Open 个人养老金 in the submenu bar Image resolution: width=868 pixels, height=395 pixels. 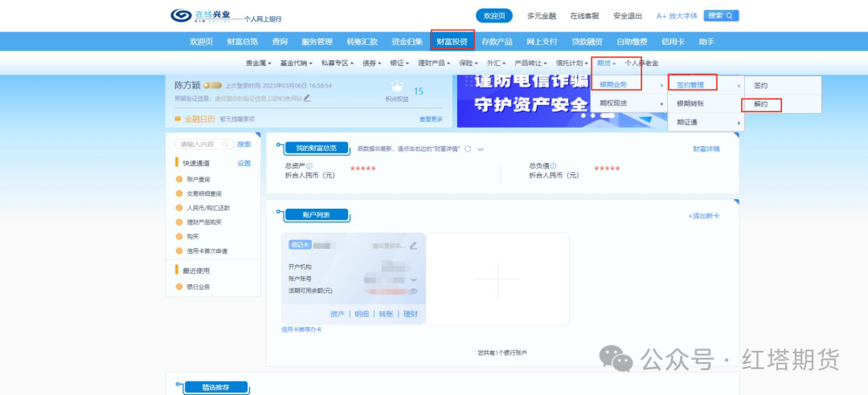641,63
